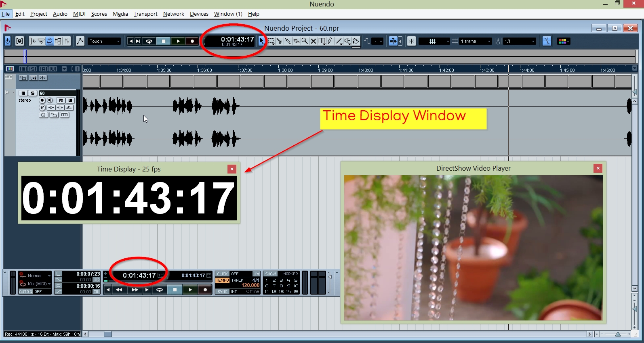Open the Mixer from toolbar

pos(67,41)
